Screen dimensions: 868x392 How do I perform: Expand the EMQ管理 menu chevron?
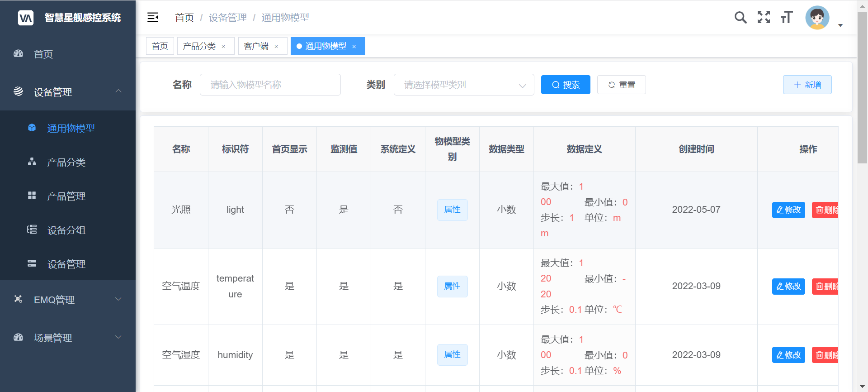tap(118, 299)
